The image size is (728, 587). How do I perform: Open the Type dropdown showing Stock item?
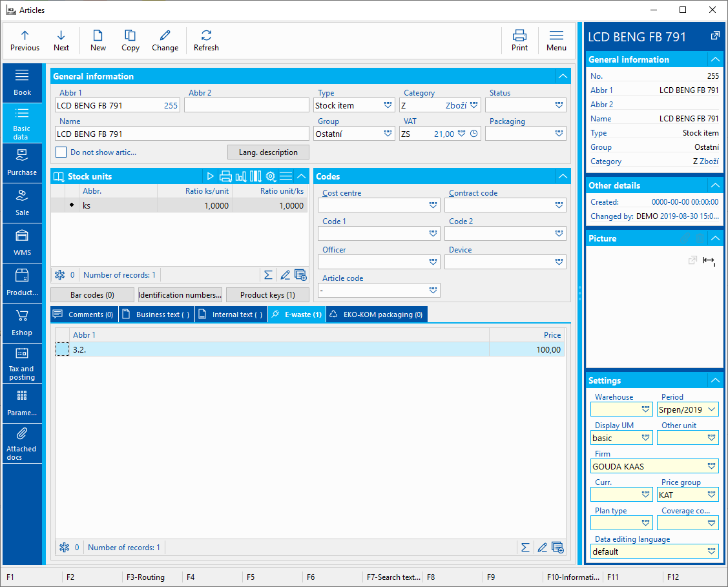[x=388, y=105]
